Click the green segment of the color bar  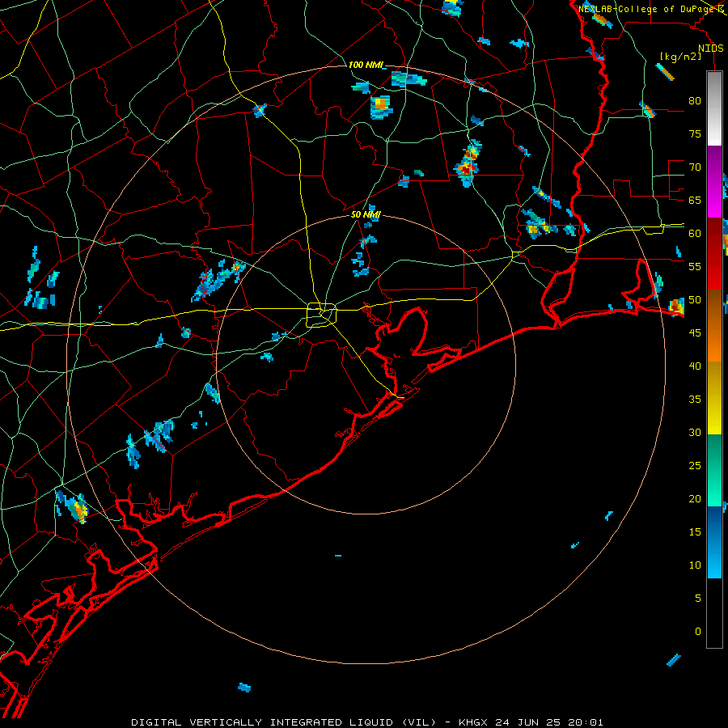click(x=714, y=470)
